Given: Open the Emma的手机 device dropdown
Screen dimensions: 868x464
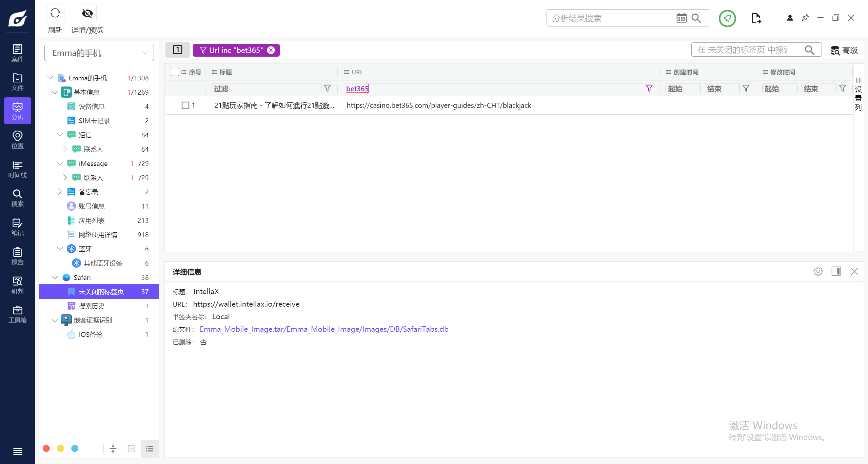Looking at the screenshot, I should [x=99, y=53].
